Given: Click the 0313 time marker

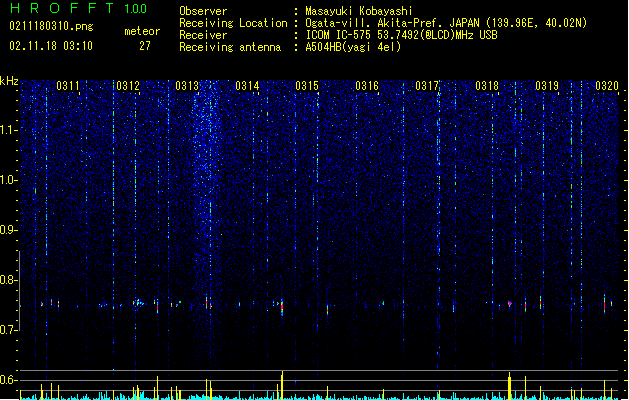Looking at the screenshot, I should [187, 86].
